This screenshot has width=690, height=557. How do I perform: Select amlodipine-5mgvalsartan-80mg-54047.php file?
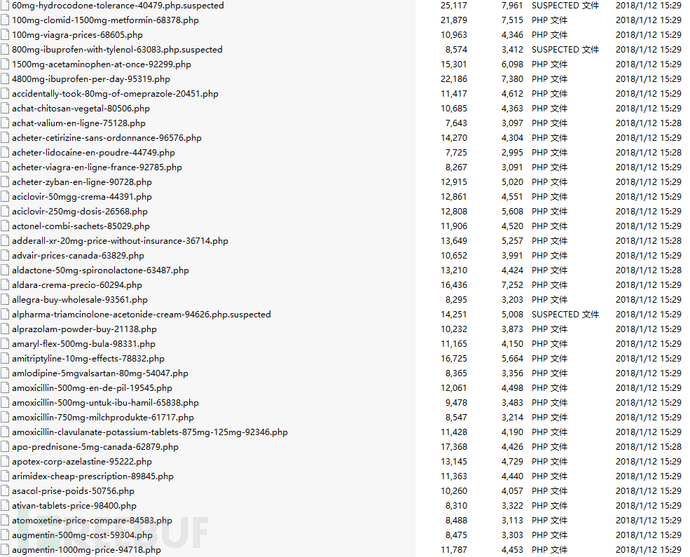point(100,373)
